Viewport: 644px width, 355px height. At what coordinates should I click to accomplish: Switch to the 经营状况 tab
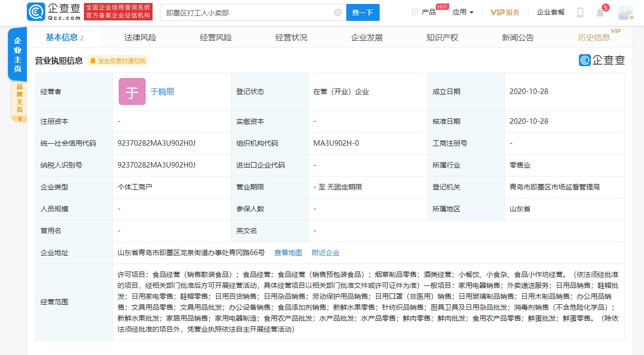pyautogui.click(x=291, y=36)
